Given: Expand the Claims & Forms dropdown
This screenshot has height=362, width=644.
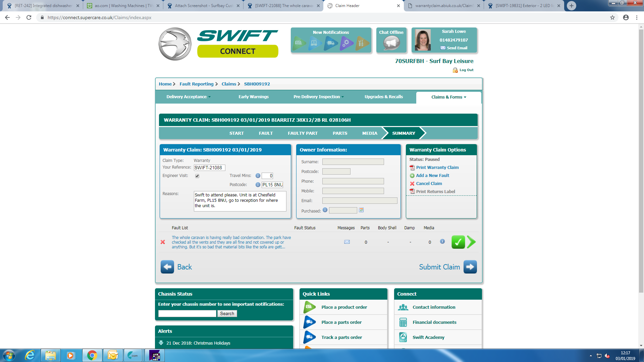Looking at the screenshot, I should coord(448,97).
